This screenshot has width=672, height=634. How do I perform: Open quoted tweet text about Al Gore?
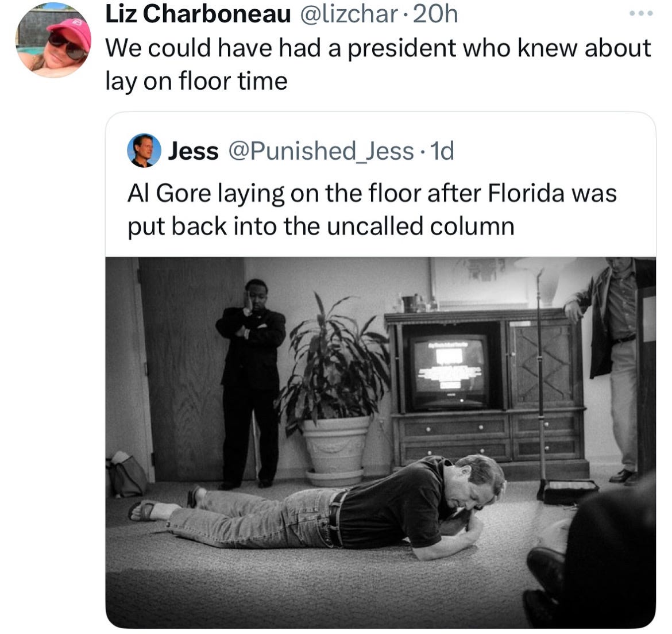tap(372, 209)
